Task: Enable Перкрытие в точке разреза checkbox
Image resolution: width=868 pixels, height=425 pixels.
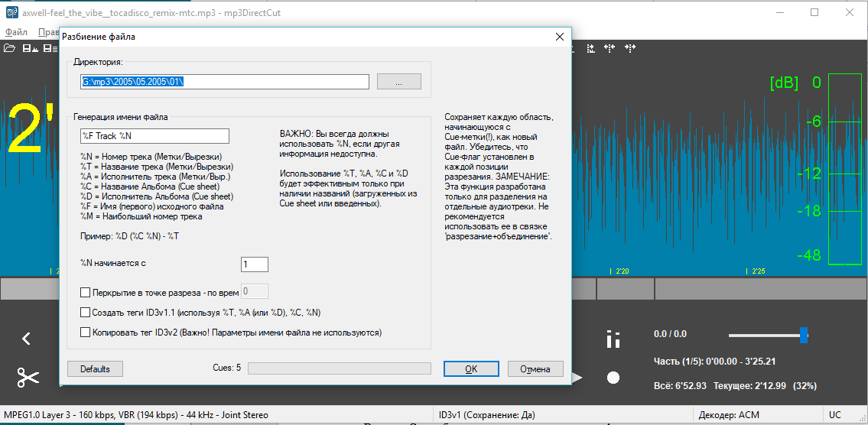Action: 85,292
